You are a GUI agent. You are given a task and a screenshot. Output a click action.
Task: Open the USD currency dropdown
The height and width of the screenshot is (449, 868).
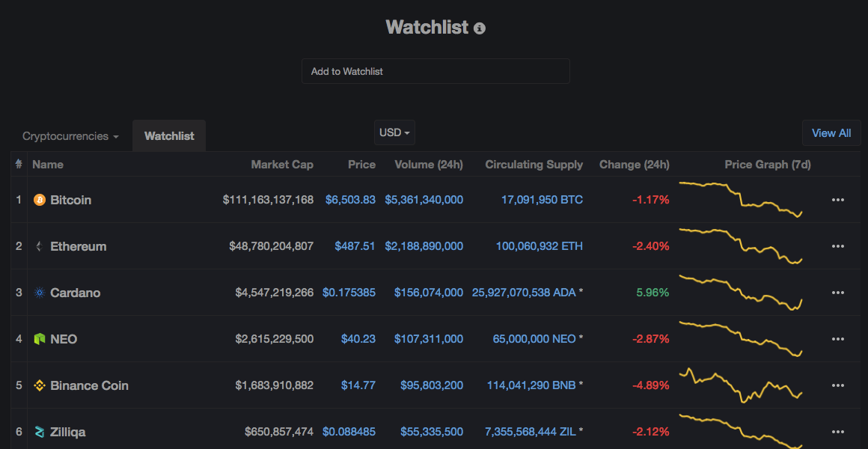pyautogui.click(x=394, y=133)
